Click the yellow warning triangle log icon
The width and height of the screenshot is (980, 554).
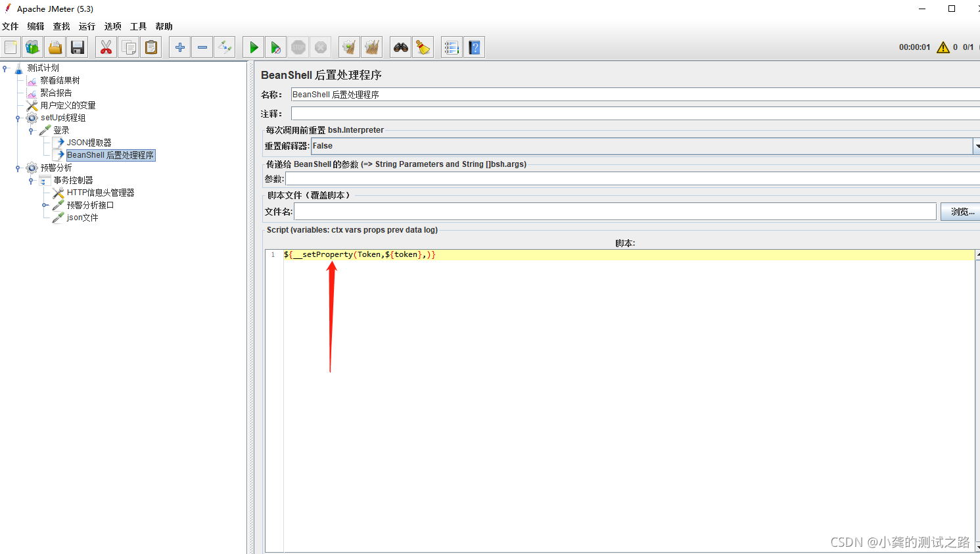point(943,47)
